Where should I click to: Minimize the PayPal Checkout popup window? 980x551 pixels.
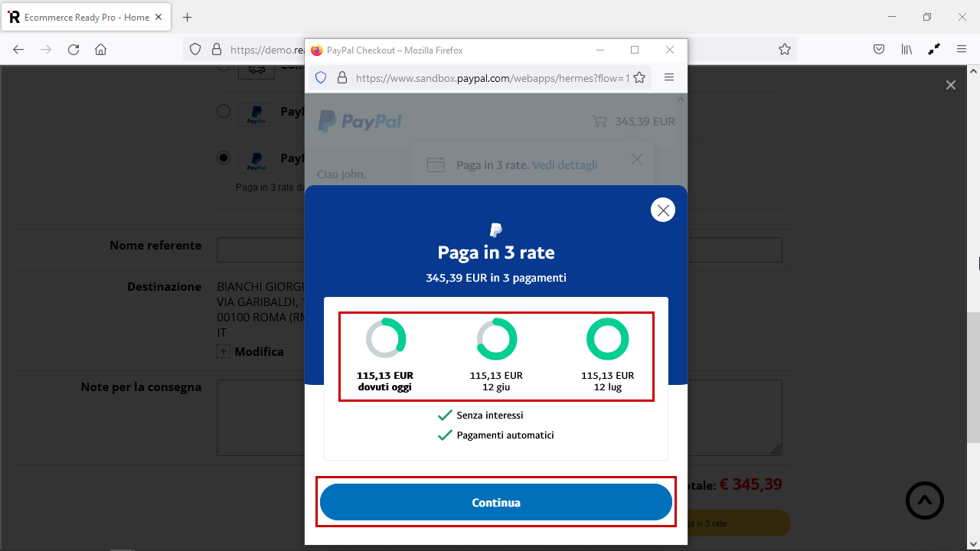[x=599, y=50]
